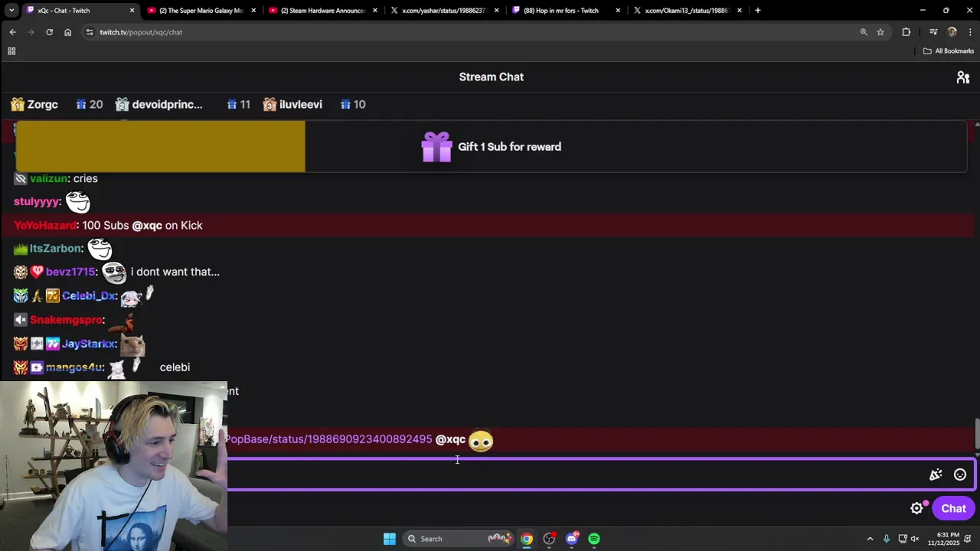Click the browser Back arrow
980x551 pixels.
12,32
